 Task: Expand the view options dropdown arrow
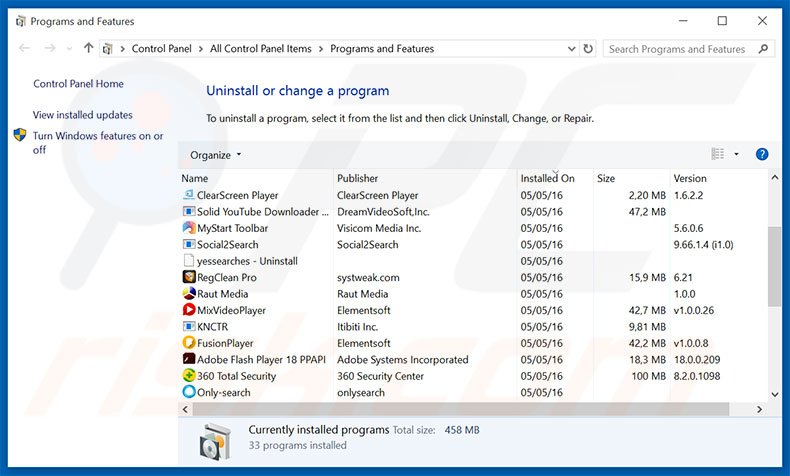[x=736, y=154]
